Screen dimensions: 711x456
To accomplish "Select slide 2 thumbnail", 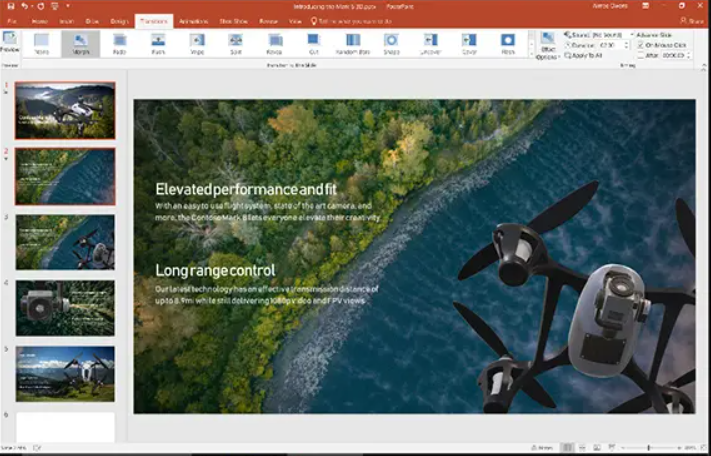I will pyautogui.click(x=65, y=176).
